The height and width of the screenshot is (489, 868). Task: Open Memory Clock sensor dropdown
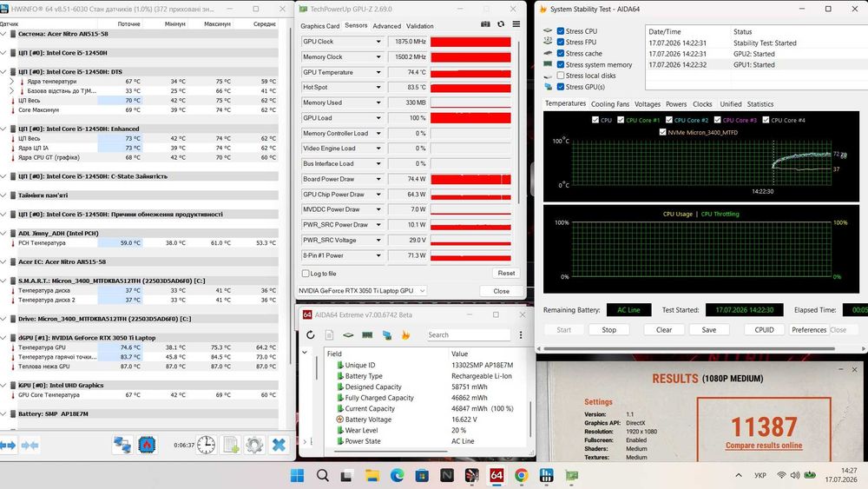point(378,57)
